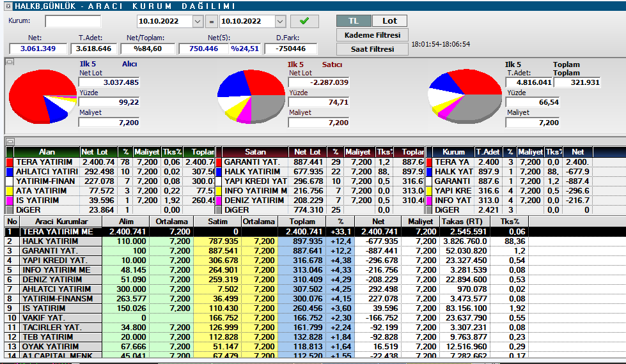
Task: Click the Takas value 3.826.760.0
Action: point(465,241)
